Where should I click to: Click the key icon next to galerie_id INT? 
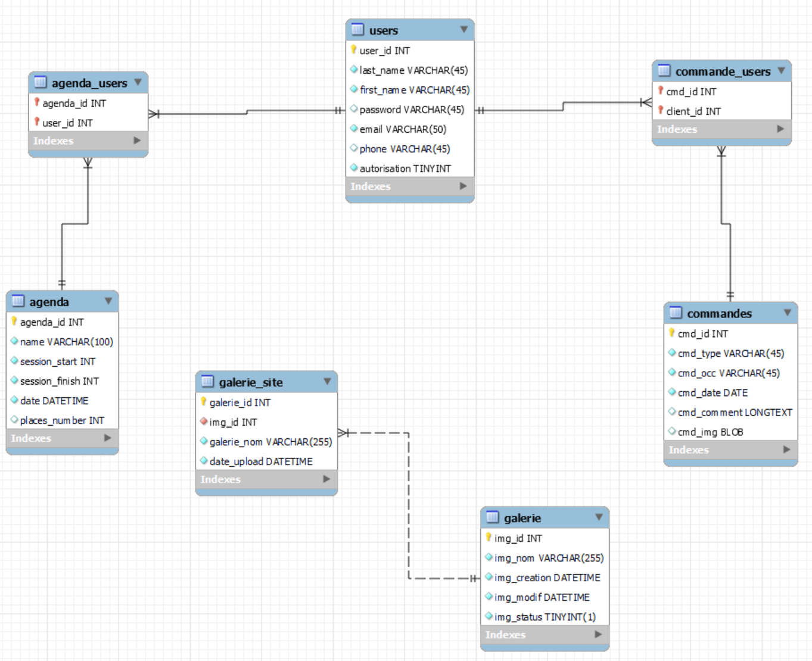204,402
